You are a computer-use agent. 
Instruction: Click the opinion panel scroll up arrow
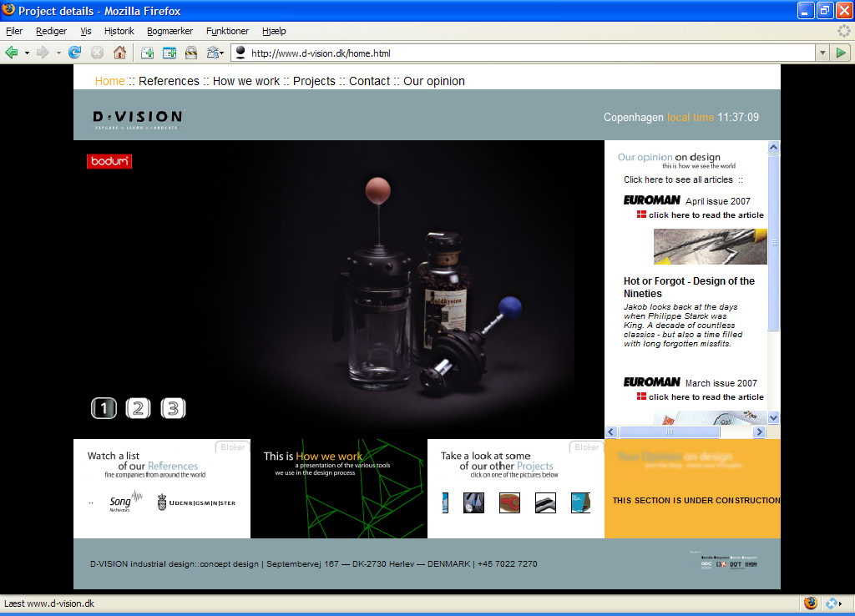pos(773,147)
